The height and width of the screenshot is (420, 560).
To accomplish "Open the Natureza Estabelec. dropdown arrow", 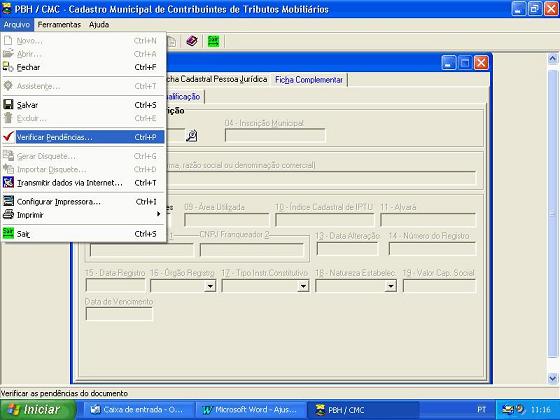I will pos(391,286).
